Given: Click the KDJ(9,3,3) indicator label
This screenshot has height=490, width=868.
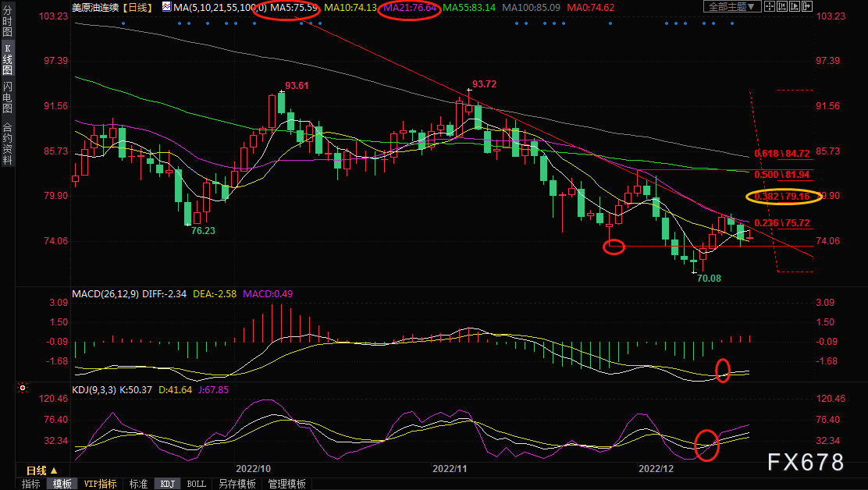Looking at the screenshot, I should point(94,390).
